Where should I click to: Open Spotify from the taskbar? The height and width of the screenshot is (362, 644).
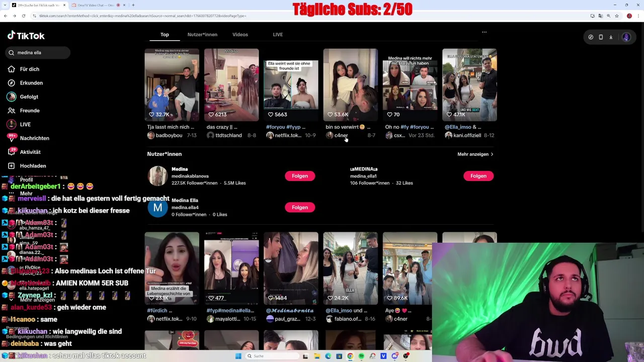(x=361, y=356)
